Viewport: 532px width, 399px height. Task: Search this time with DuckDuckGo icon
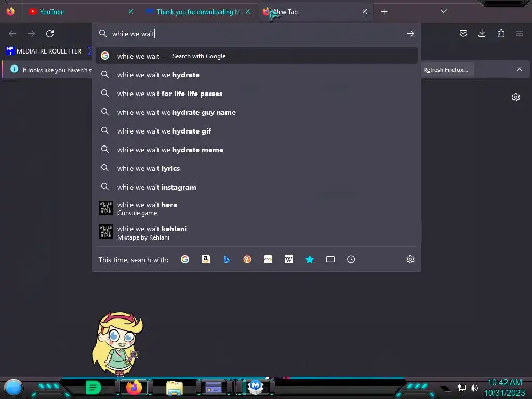(x=247, y=259)
